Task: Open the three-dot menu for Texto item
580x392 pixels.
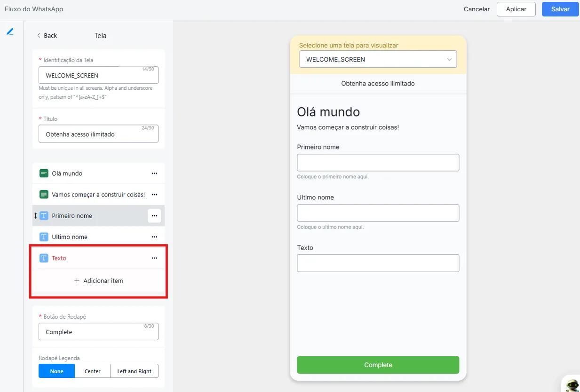Action: coord(154,258)
